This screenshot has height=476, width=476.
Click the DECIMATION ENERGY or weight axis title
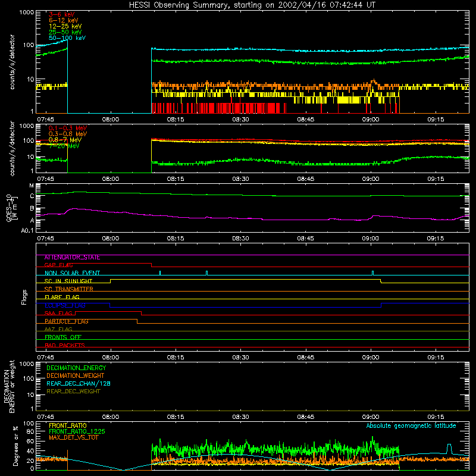pyautogui.click(x=9, y=386)
